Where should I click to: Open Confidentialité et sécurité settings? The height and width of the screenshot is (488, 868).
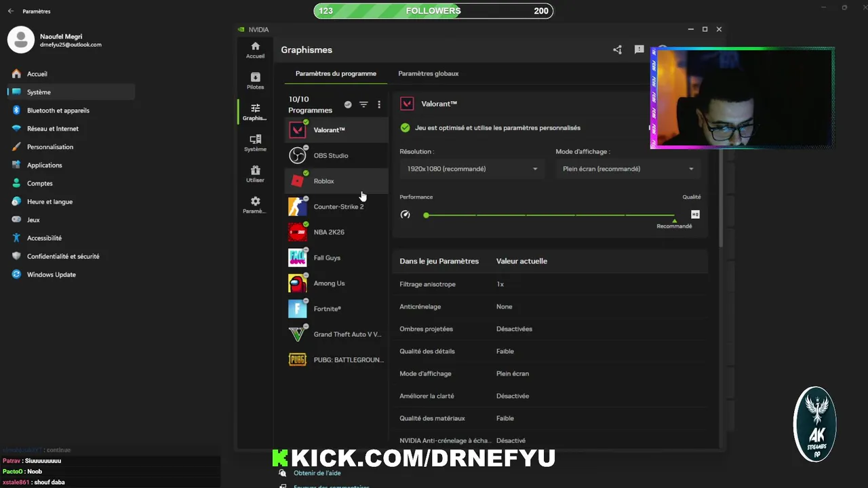pyautogui.click(x=71, y=257)
